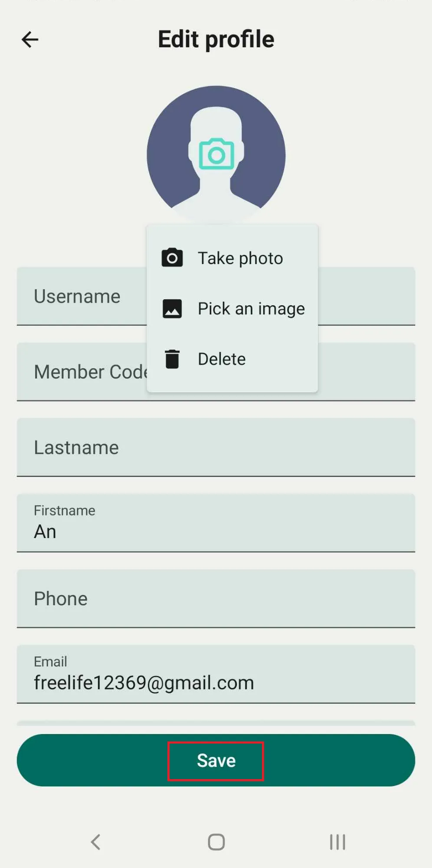Tap the profile avatar silhouette
Image resolution: width=432 pixels, height=868 pixels.
[216, 155]
